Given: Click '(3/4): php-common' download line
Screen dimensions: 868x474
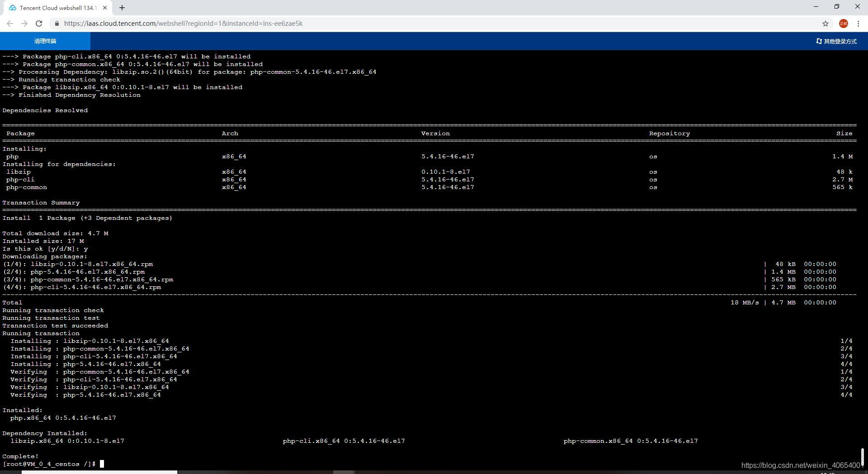Looking at the screenshot, I should pyautogui.click(x=88, y=280).
